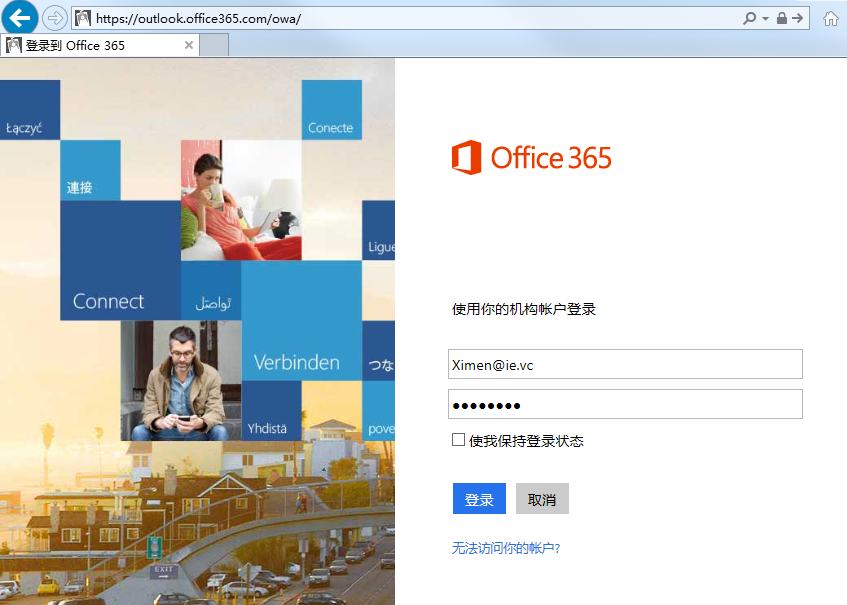Click the 'Connect' tile in the illustration

coord(109,301)
